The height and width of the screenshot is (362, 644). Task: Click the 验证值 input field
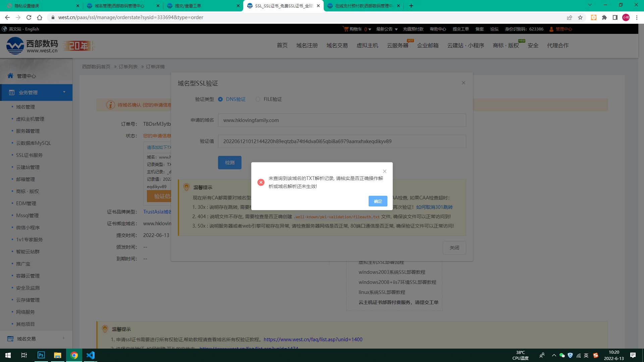[342, 141]
